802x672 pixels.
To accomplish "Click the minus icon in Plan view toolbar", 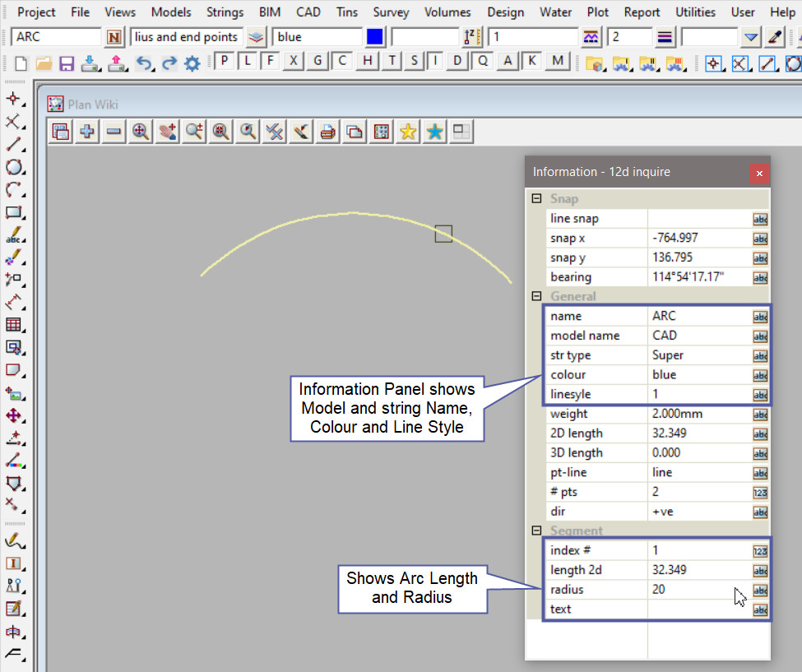I will pos(114,132).
